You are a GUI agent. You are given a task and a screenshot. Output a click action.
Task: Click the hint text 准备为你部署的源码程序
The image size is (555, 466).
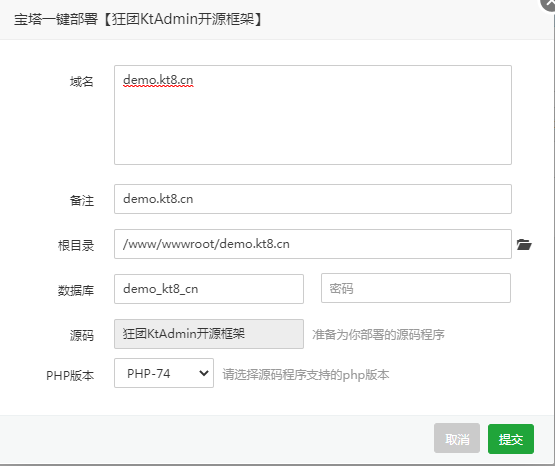(x=378, y=334)
